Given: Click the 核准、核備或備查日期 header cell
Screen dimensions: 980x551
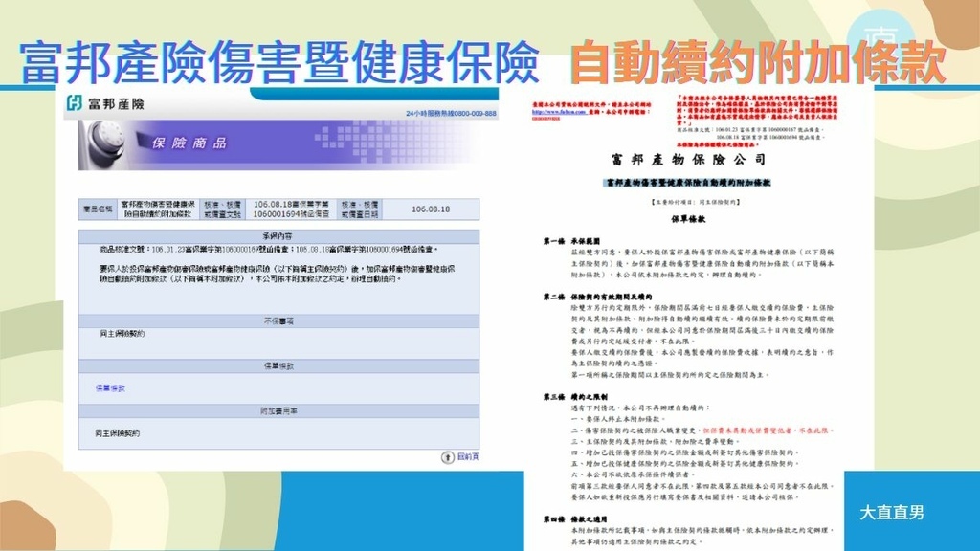Looking at the screenshot, I should coord(360,209).
